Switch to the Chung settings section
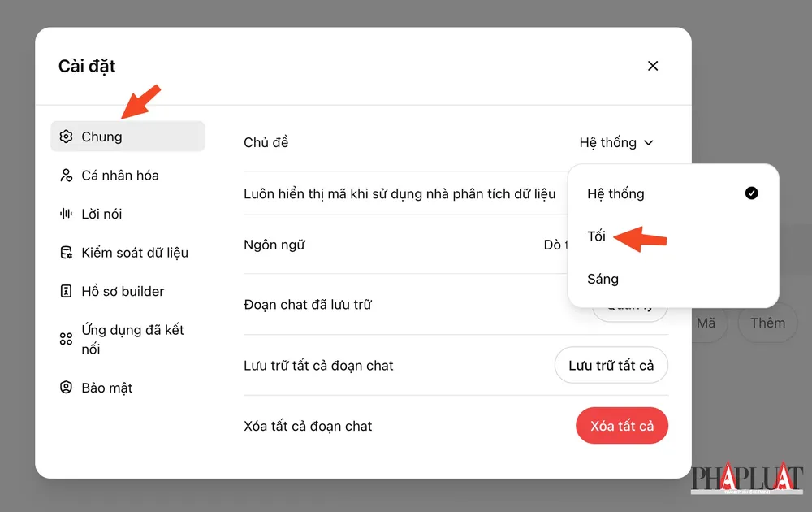812x512 pixels. [127, 137]
